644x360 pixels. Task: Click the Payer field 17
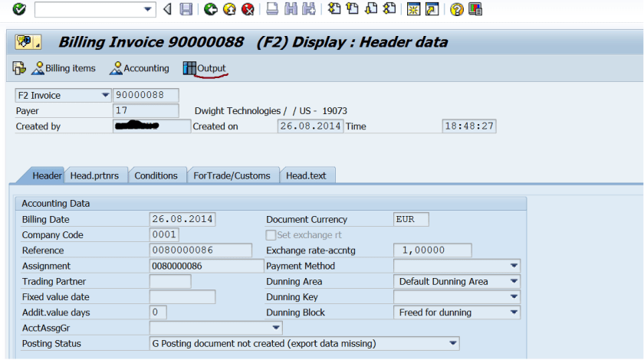click(x=146, y=111)
